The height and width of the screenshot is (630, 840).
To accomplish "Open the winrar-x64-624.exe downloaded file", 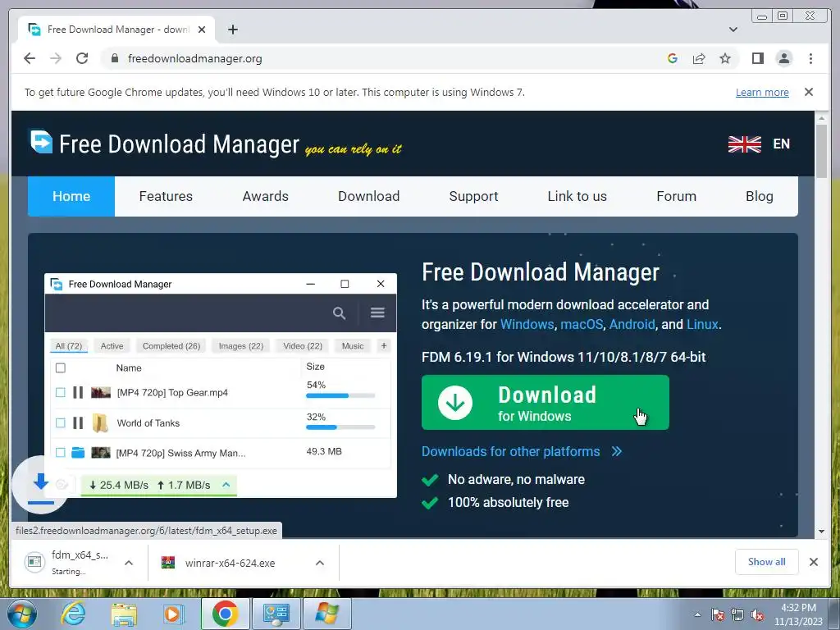I will point(230,563).
